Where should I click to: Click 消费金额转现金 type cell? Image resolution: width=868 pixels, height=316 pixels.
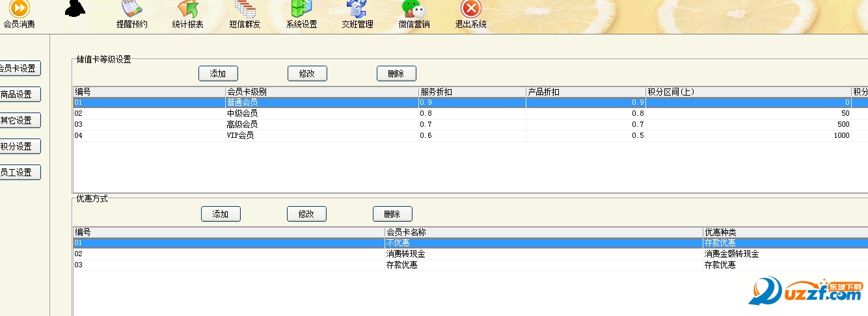pyautogui.click(x=785, y=254)
